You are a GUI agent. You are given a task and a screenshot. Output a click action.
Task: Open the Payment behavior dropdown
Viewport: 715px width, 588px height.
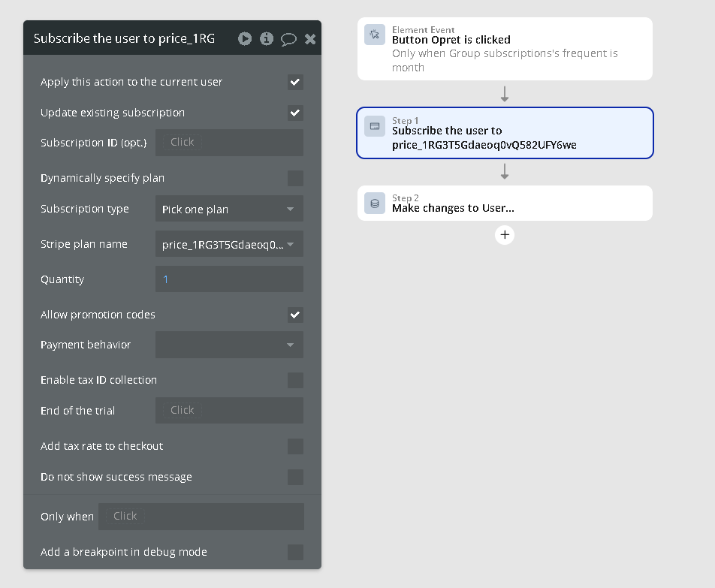click(229, 345)
